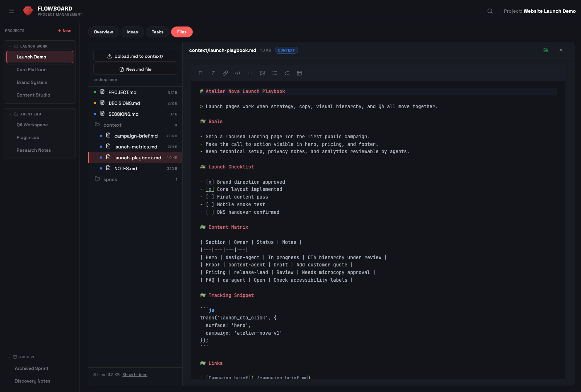The width and height of the screenshot is (581, 392).
Task: Switch to the Tasks tab
Action: coord(158,32)
